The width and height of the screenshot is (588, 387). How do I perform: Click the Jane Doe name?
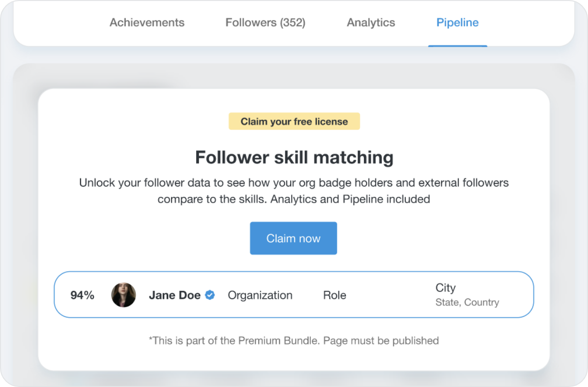[174, 295]
